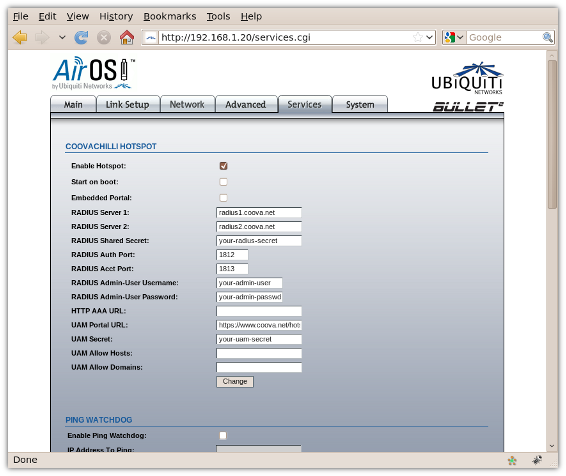This screenshot has height=476, width=566.
Task: Open the System tab
Action: (360, 105)
